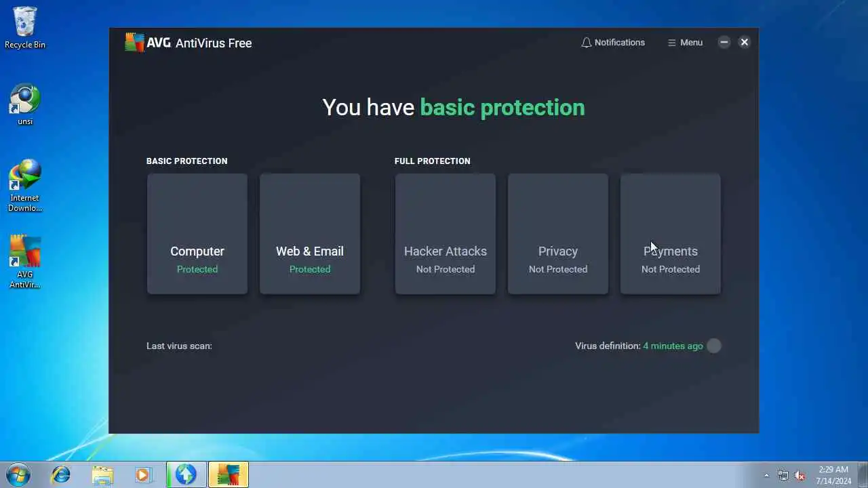Open the Hacker Attacks card
The image size is (868, 488).
pyautogui.click(x=446, y=234)
